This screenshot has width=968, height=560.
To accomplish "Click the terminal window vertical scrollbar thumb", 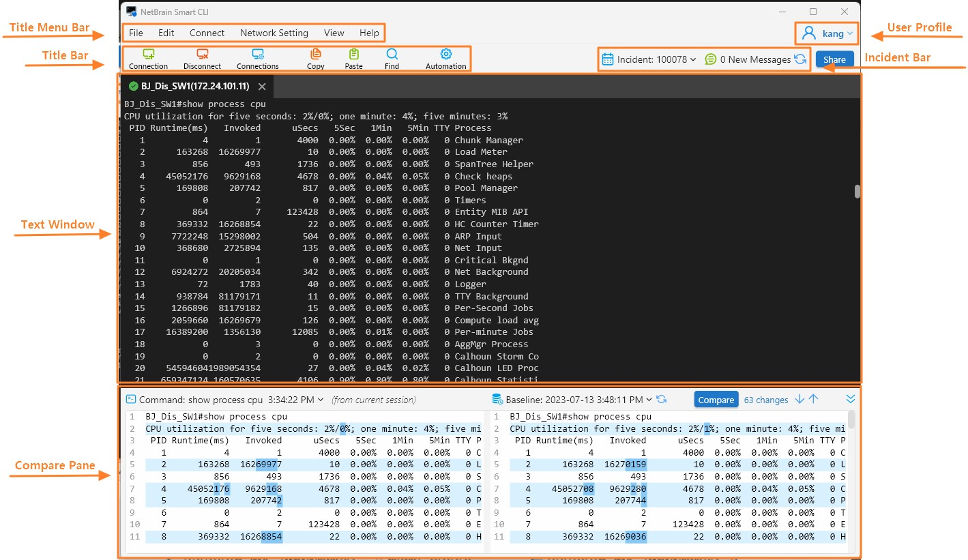I will (857, 192).
